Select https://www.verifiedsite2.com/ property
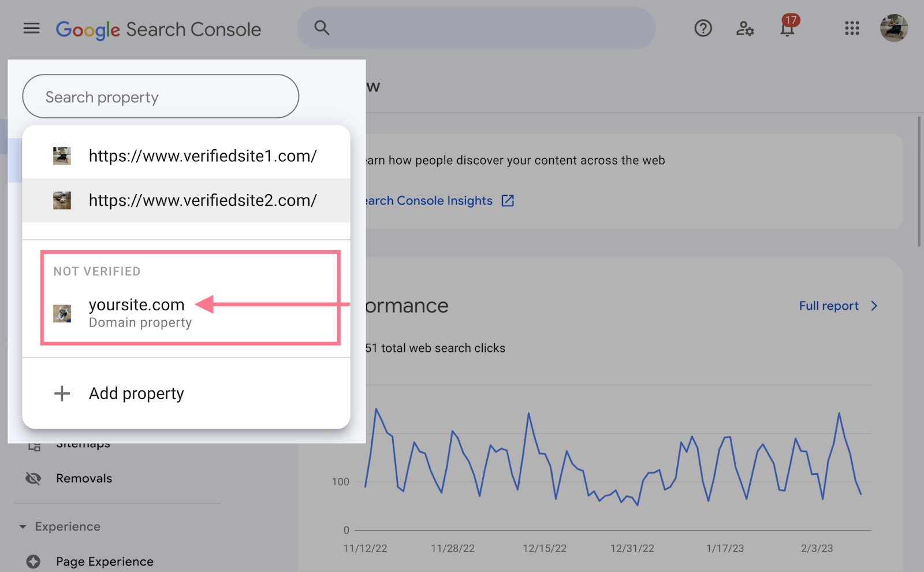 (202, 200)
